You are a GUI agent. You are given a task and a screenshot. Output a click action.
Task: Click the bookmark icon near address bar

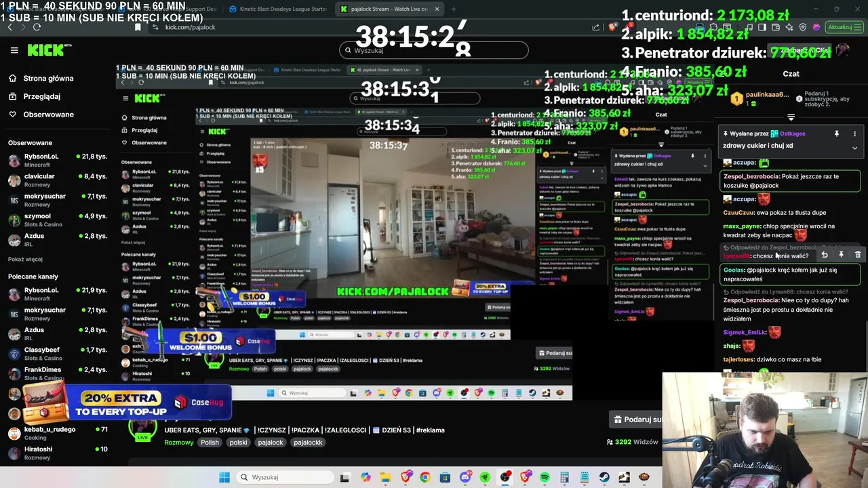[138, 27]
